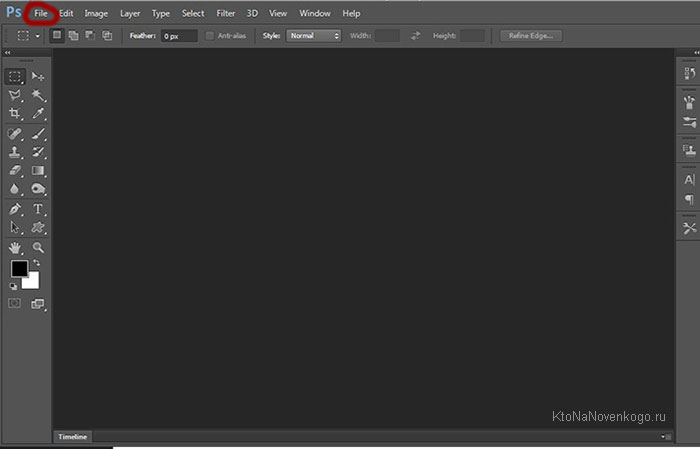This screenshot has height=449, width=700.
Task: Select the Eraser tool
Action: 15,170
